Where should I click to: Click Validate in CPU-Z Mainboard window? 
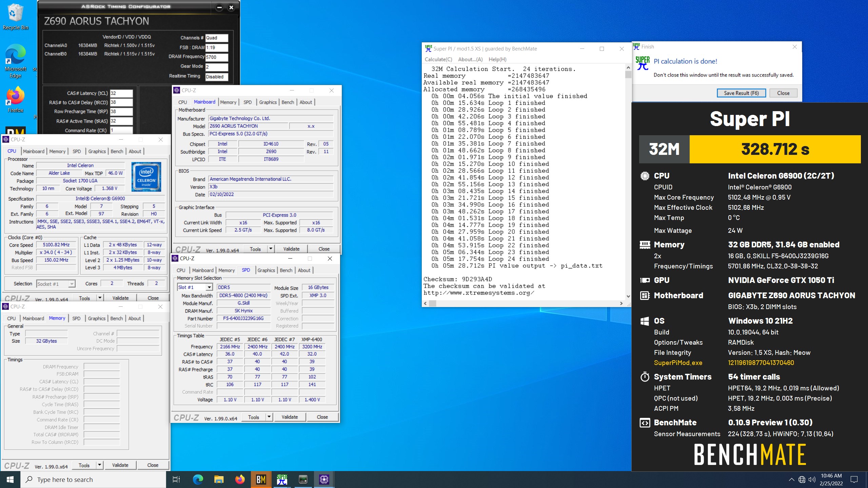coord(291,249)
